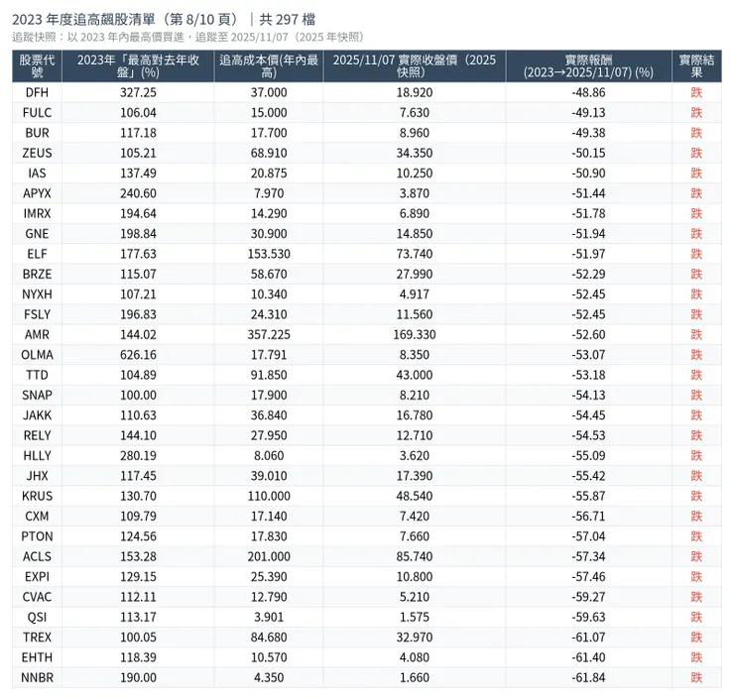Click the 股票代號 column header

[37, 66]
